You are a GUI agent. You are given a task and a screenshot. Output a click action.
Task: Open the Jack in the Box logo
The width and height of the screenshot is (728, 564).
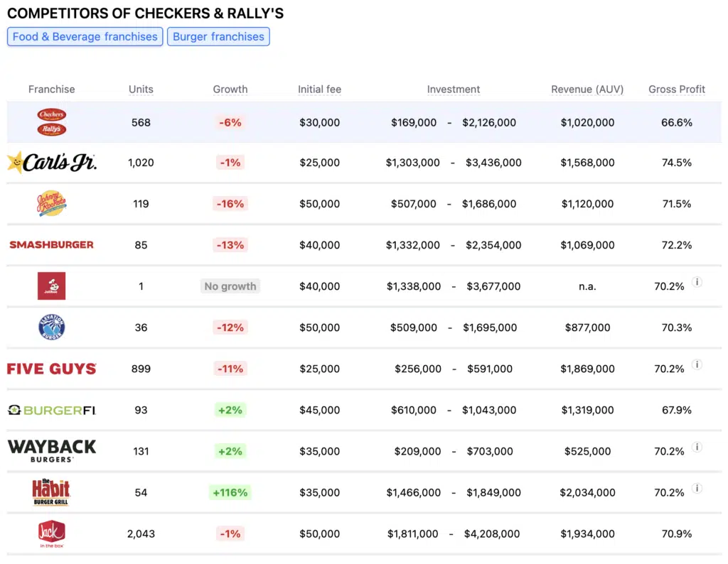point(51,533)
